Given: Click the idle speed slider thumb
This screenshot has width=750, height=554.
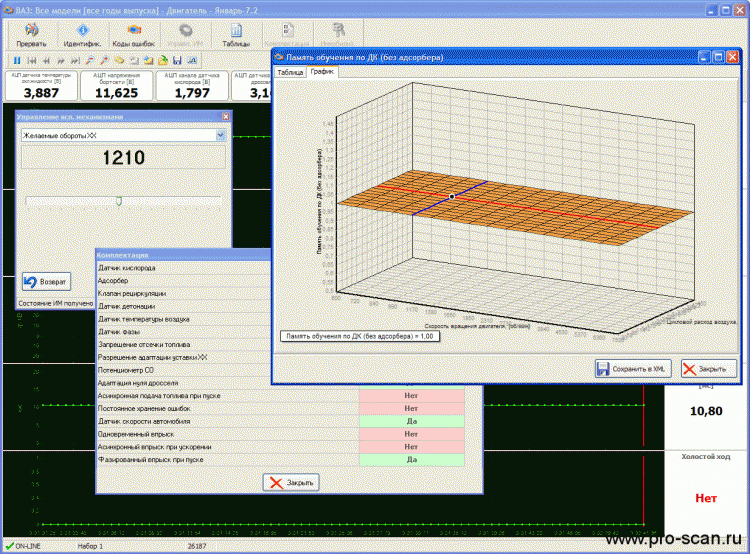Looking at the screenshot, I should (119, 200).
